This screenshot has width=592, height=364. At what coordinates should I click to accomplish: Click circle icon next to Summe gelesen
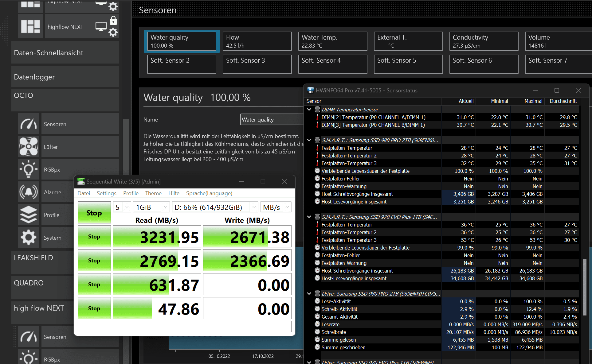click(317, 339)
